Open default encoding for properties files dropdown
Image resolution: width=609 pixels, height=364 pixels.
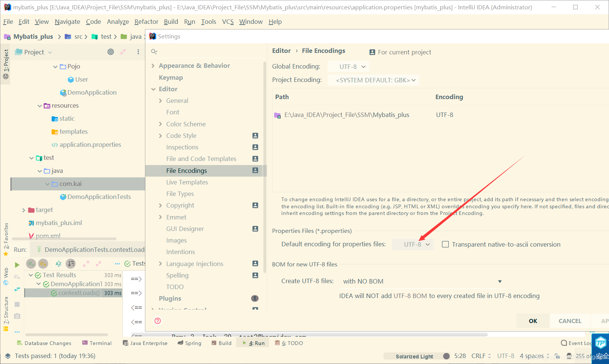tap(413, 244)
